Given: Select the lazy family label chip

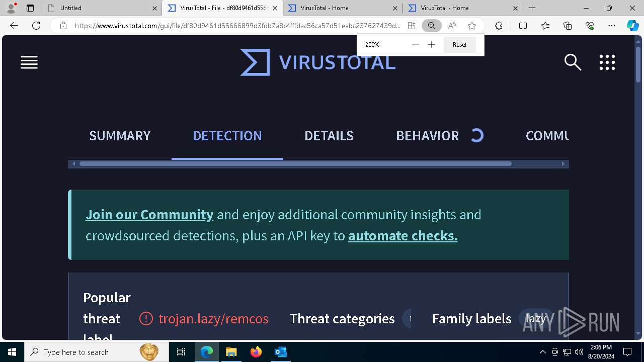Looking at the screenshot, I should point(536,318).
